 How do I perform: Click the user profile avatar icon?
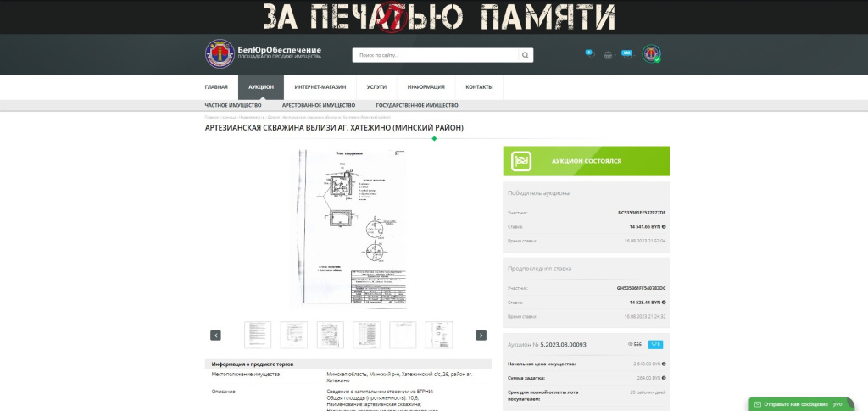tap(651, 54)
